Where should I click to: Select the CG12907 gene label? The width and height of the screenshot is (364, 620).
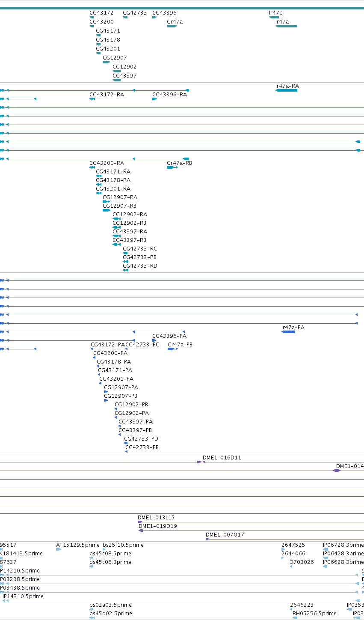[x=115, y=58]
